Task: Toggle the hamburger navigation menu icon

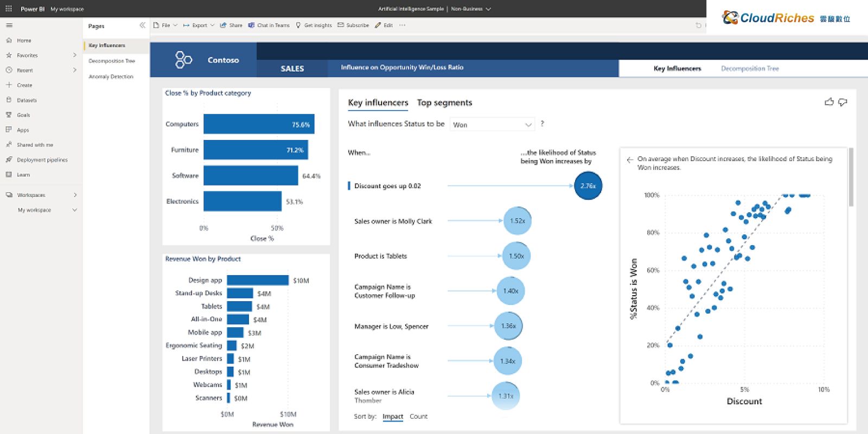Action: [9, 25]
